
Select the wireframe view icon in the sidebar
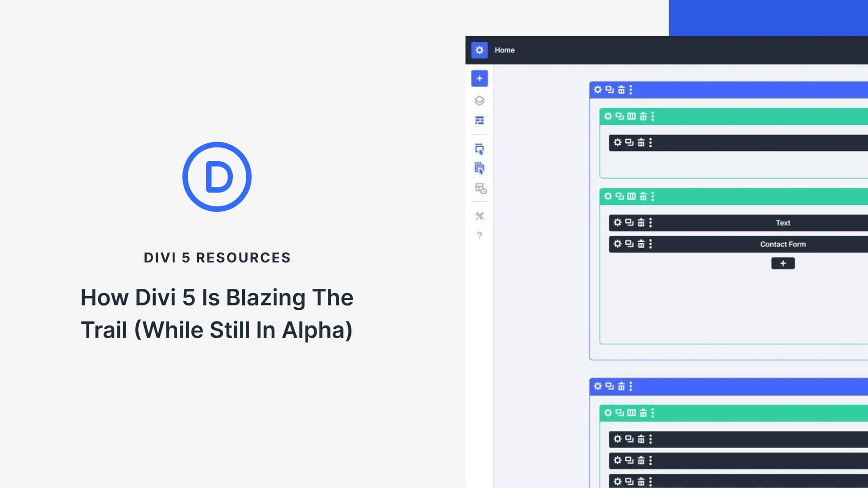(x=479, y=121)
